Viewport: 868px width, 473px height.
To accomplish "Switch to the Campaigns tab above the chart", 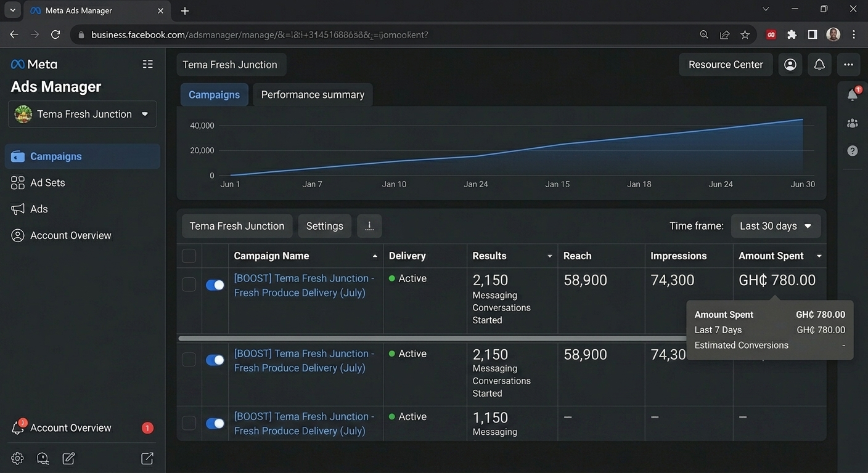I will coord(215,95).
